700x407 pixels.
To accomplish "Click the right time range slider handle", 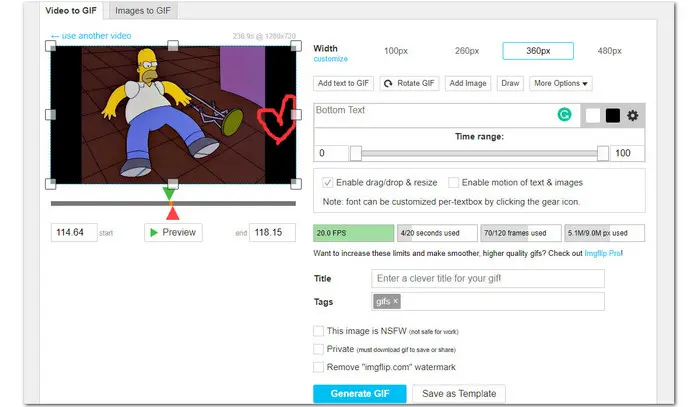I will tap(603, 153).
